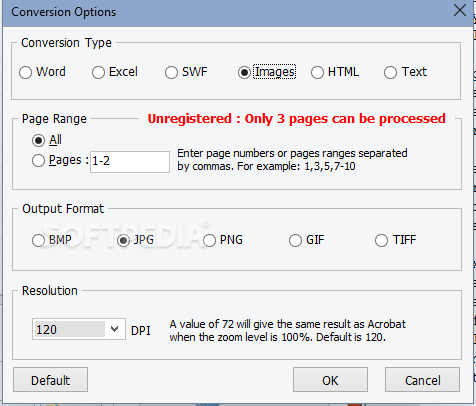
Task: Click the 'A value of 72' note
Action: pyautogui.click(x=288, y=331)
